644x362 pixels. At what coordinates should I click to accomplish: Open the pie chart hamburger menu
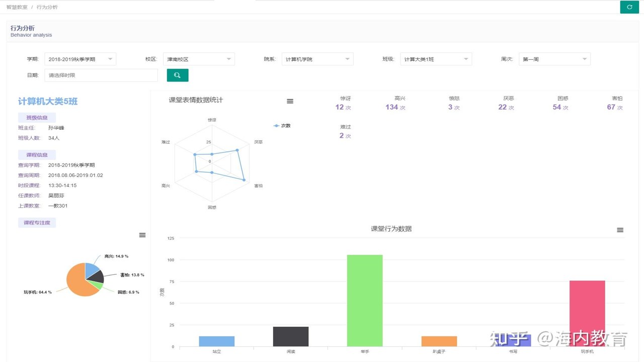click(142, 235)
